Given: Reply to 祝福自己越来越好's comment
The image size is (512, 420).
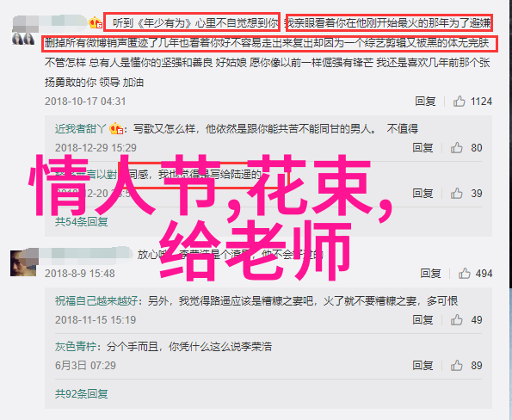Looking at the screenshot, I should pos(423,319).
